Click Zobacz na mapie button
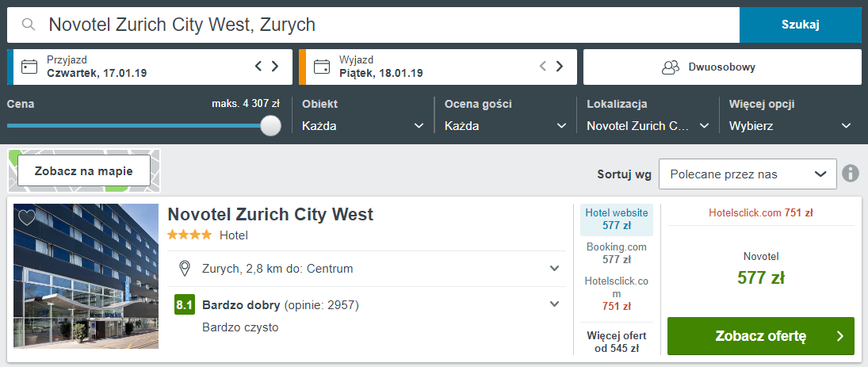Image resolution: width=868 pixels, height=367 pixels. click(83, 171)
